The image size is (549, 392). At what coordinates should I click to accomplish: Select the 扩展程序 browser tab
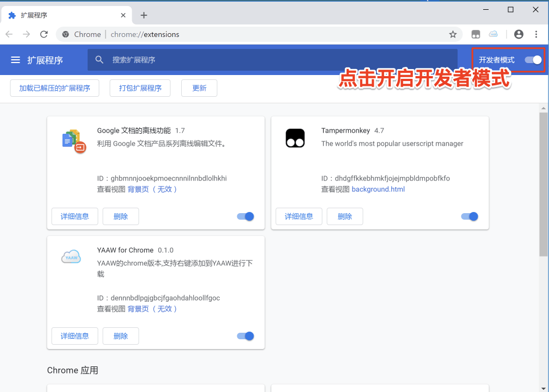[x=66, y=15]
